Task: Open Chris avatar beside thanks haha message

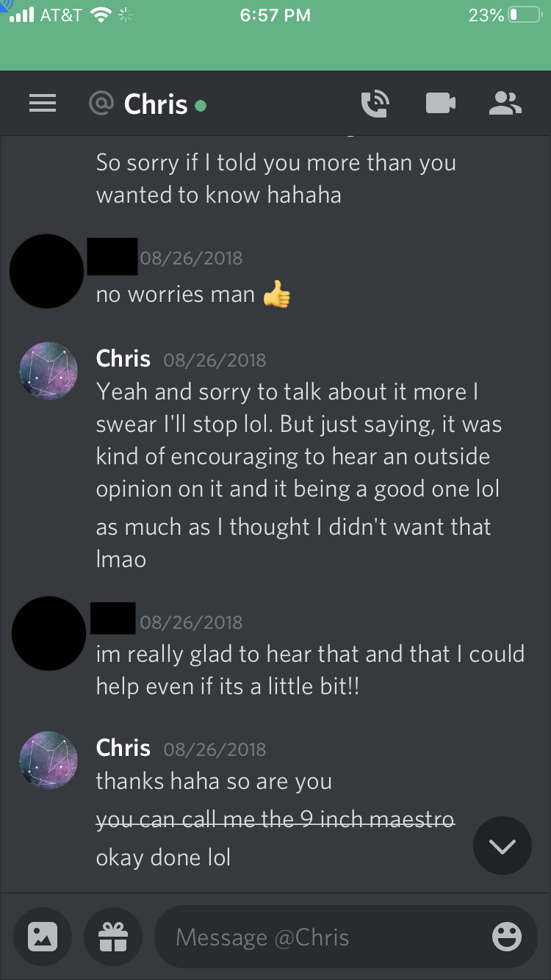Action: [48, 760]
